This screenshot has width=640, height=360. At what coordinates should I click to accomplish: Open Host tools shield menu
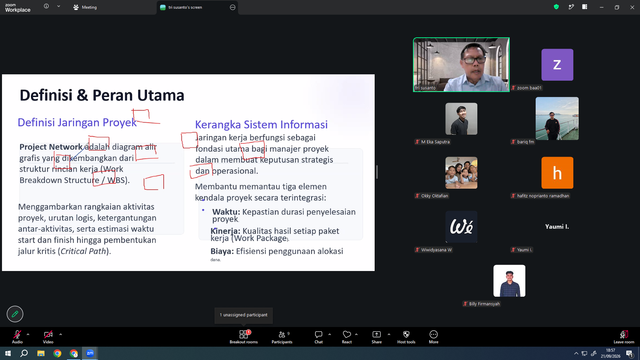(x=406, y=336)
